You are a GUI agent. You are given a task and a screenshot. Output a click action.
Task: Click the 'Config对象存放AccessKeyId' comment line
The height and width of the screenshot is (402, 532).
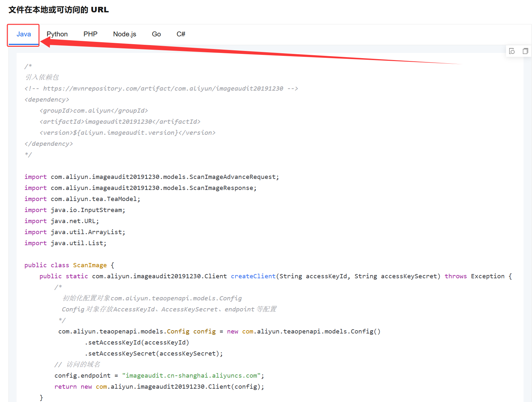[x=169, y=309]
